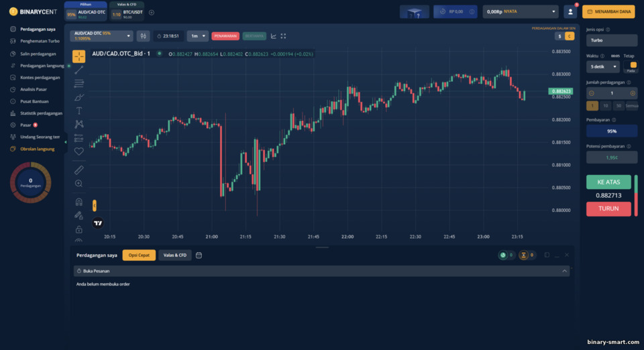644x350 pixels.
Task: Switch to the AUD/CAD OTC tab
Action: tap(86, 12)
